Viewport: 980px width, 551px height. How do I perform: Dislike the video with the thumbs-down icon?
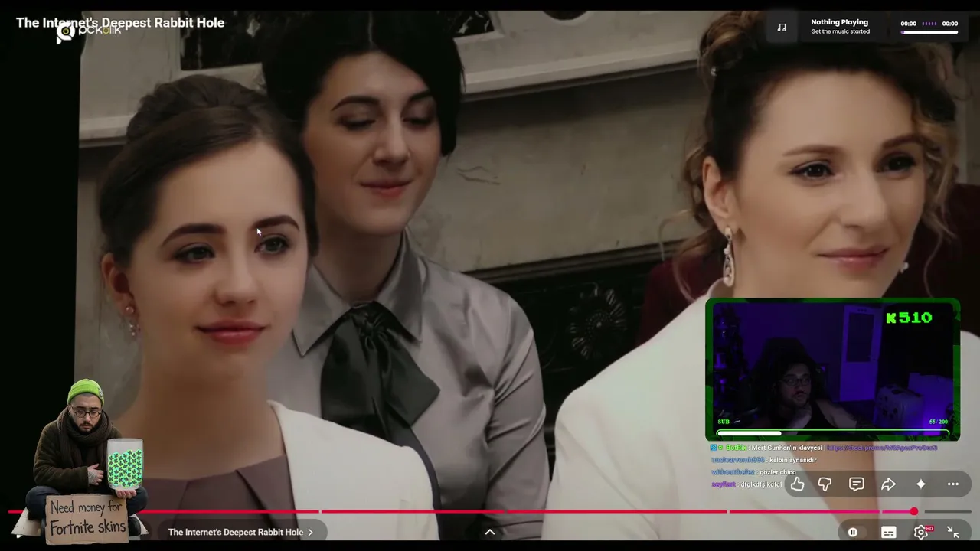tap(825, 484)
